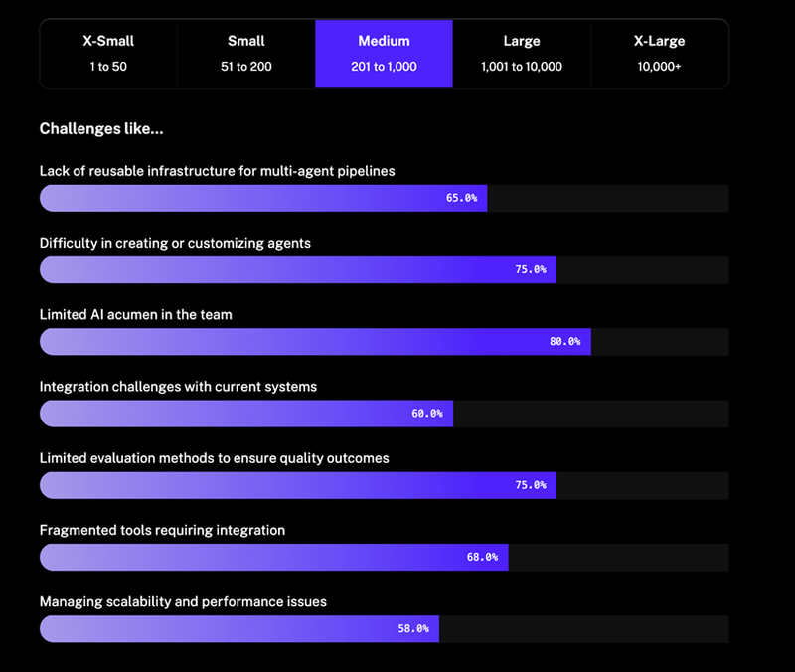Click the scalability and performance 58.0% bar
The image size is (795, 672).
click(x=239, y=629)
